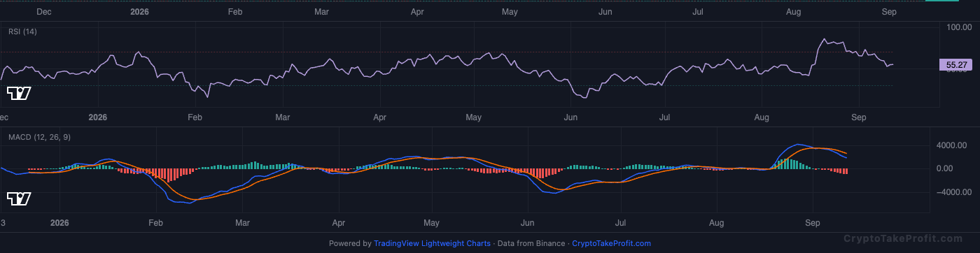Click the Feb label on the RSI time axis
The width and height of the screenshot is (980, 253).
point(195,117)
